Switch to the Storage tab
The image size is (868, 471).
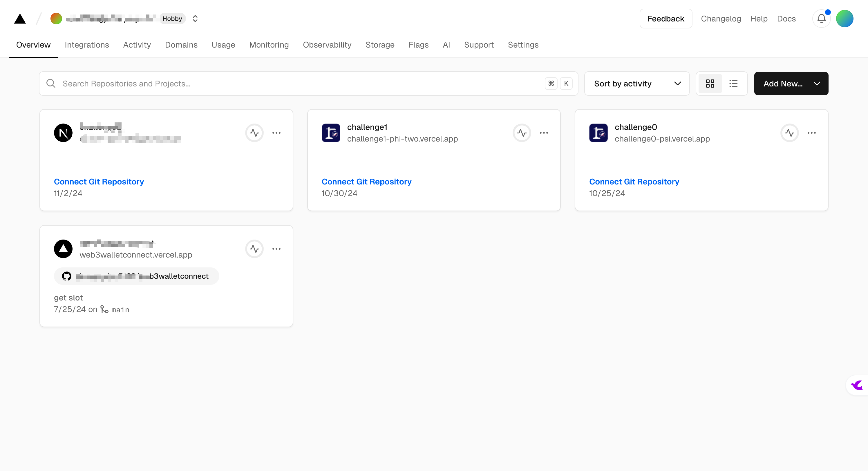click(x=380, y=45)
